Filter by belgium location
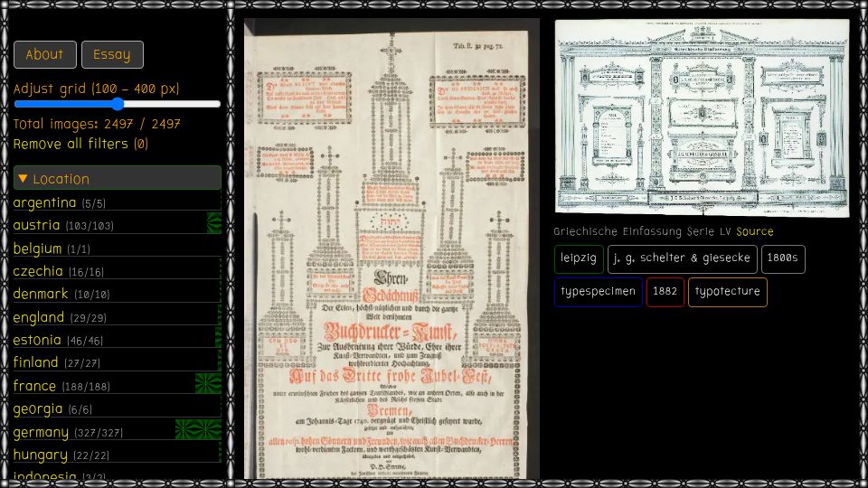The height and width of the screenshot is (488, 868). 52,249
